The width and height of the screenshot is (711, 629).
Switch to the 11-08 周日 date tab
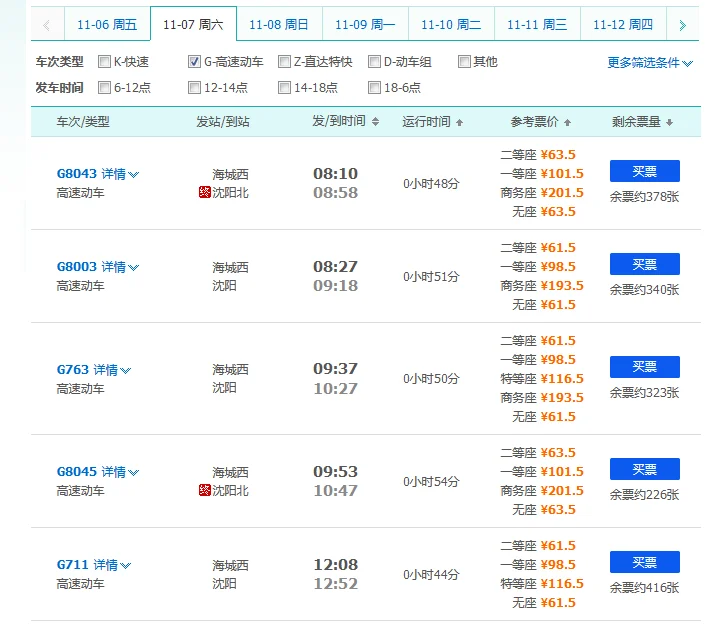[278, 24]
